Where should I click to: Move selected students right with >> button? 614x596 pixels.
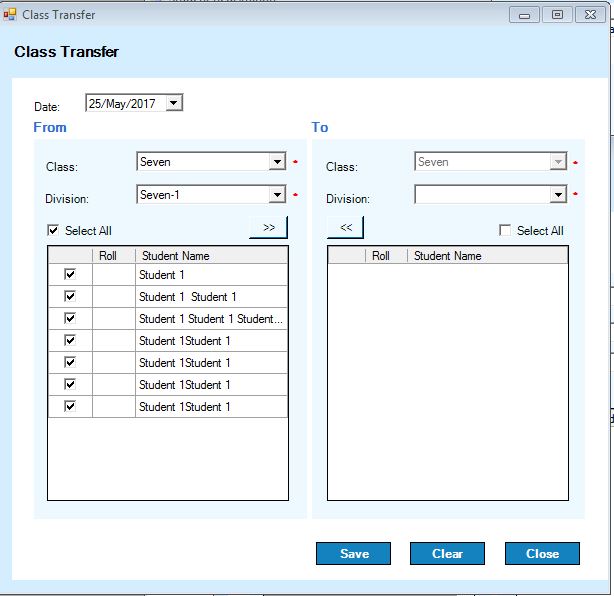[x=268, y=227]
